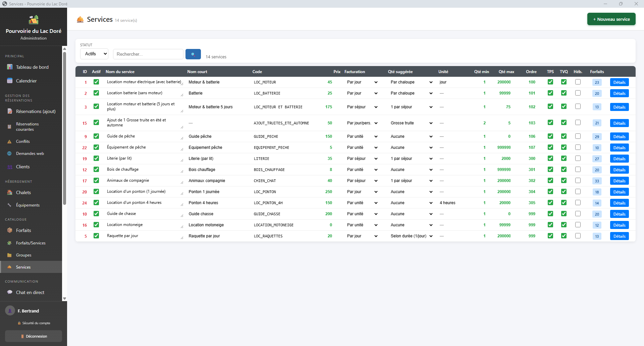The height and width of the screenshot is (346, 644).
Task: Click the Déconnexion button
Action: click(x=34, y=336)
